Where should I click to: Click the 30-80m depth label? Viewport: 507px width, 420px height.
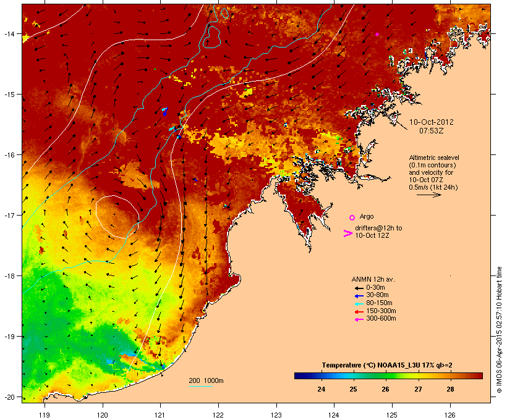(377, 295)
